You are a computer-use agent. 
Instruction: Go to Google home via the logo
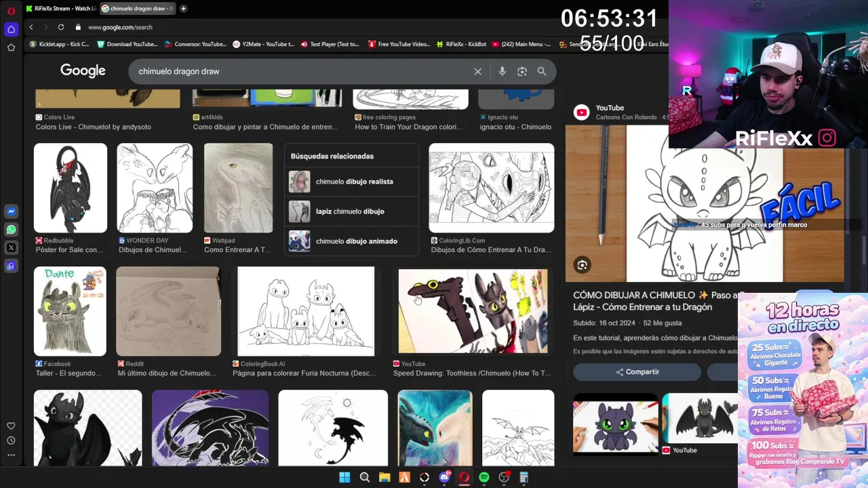pyautogui.click(x=83, y=70)
